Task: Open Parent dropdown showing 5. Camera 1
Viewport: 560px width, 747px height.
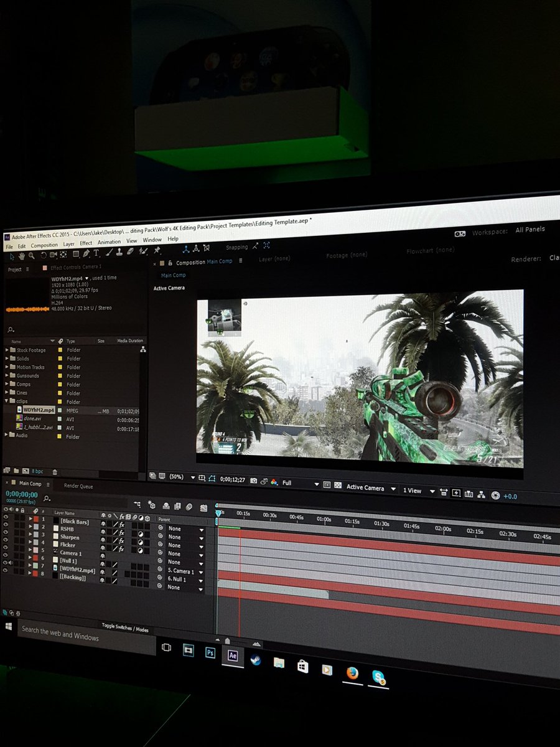Action: coord(185,571)
